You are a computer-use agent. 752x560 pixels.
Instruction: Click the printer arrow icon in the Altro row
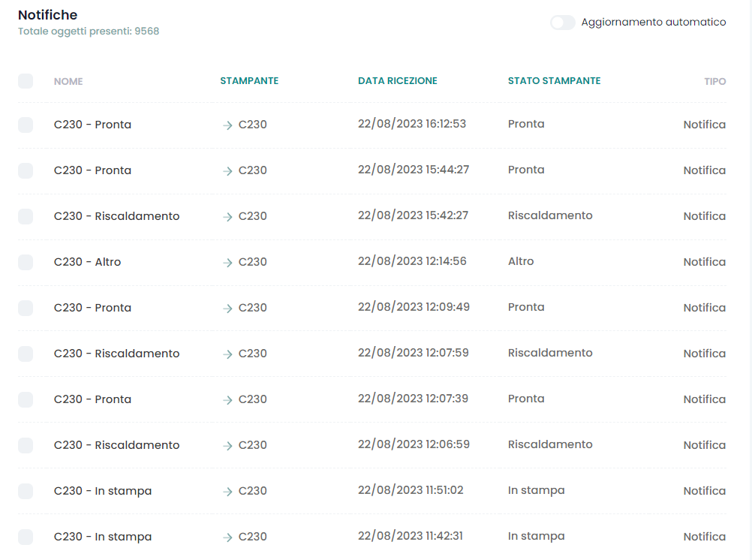pos(227,263)
